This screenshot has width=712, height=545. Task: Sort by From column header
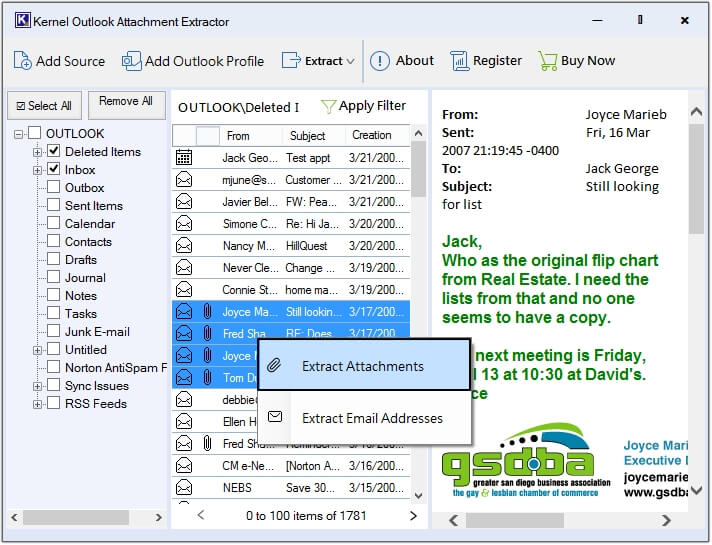point(251,136)
